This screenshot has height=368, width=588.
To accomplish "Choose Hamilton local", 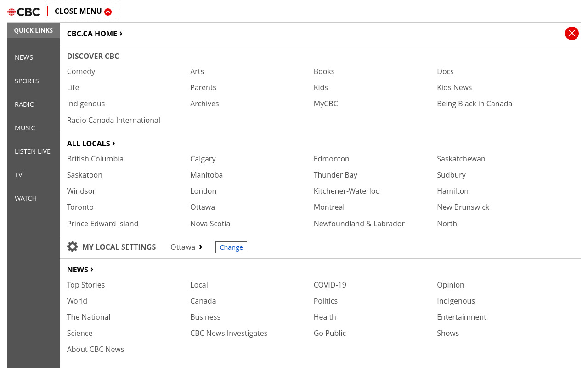I will [x=452, y=191].
